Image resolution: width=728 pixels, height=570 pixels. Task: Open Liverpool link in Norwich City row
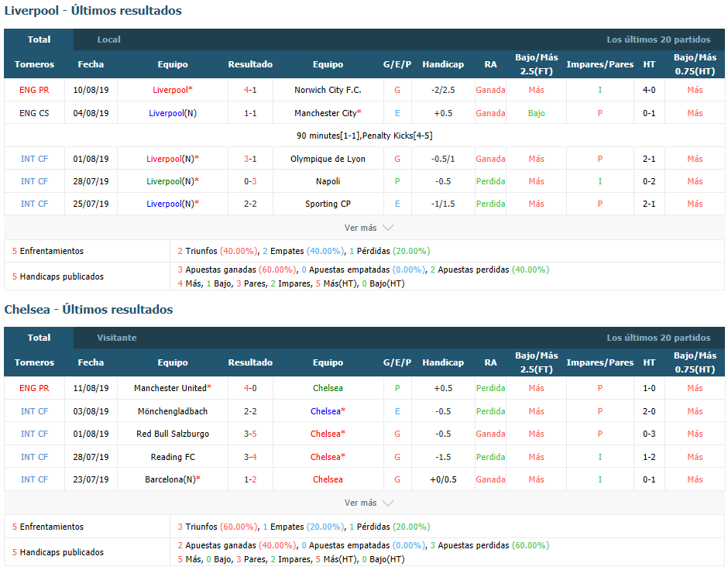click(173, 90)
